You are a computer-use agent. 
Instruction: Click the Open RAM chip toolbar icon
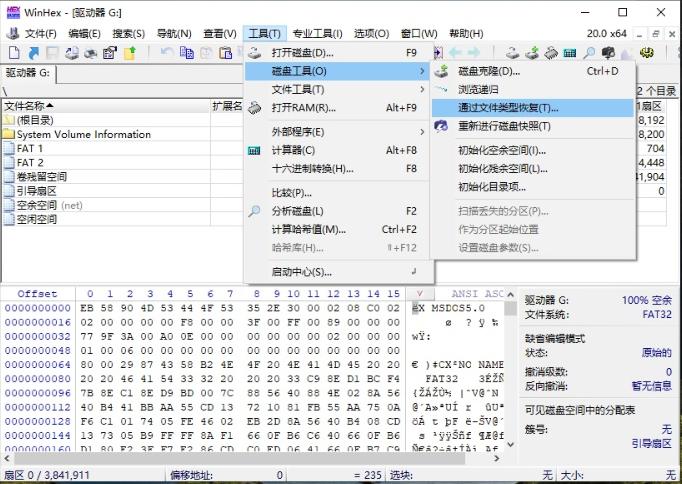tap(551, 53)
